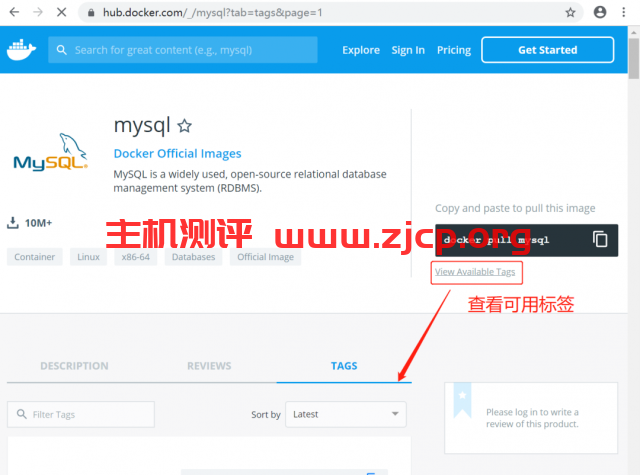Click the View Available Tags link

(x=475, y=272)
